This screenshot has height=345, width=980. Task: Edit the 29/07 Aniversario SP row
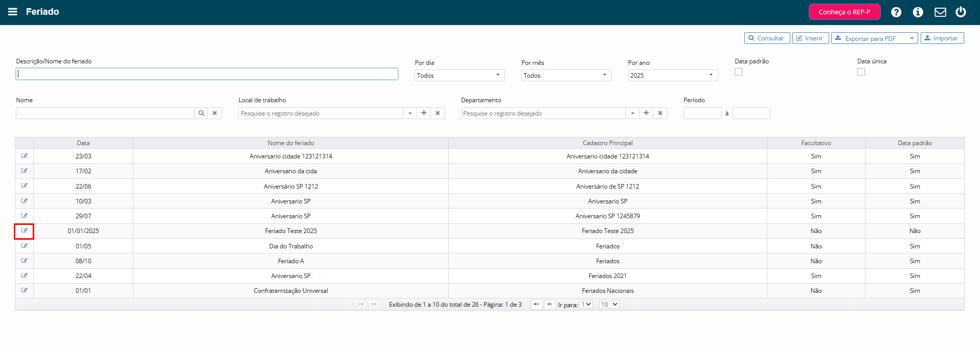[x=25, y=216]
